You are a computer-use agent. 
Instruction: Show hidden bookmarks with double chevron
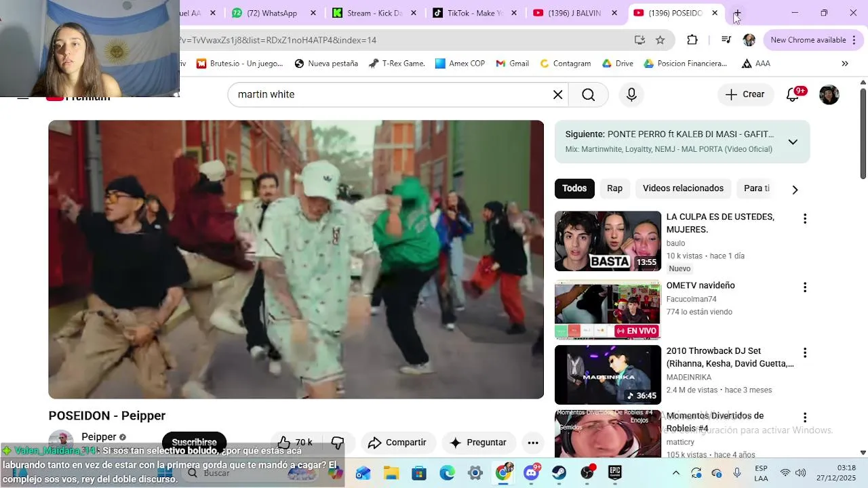click(x=845, y=64)
